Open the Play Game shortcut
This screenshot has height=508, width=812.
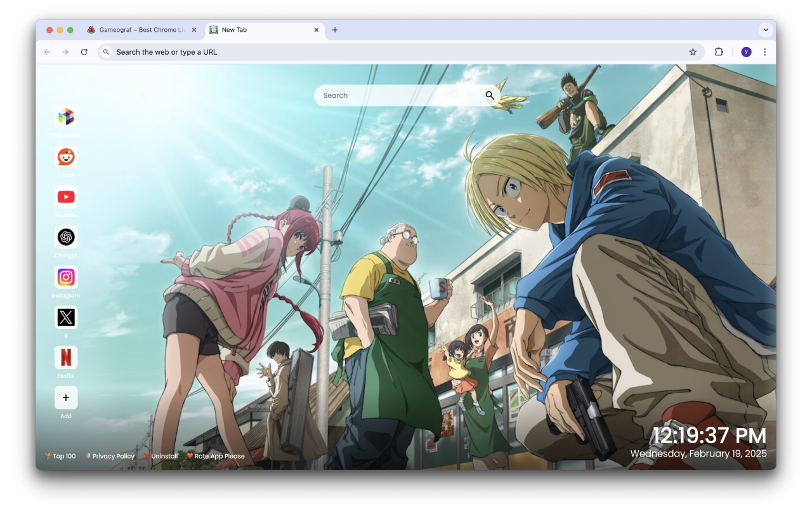click(66, 116)
